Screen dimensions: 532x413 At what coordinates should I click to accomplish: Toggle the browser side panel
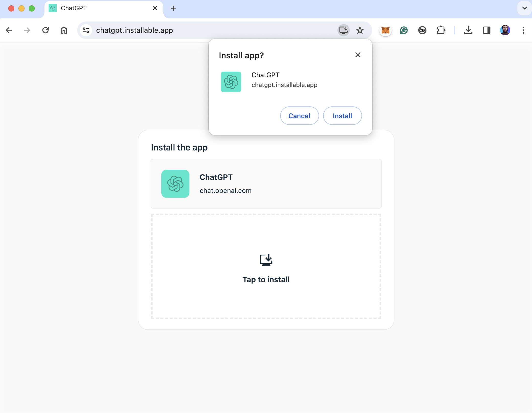487,30
